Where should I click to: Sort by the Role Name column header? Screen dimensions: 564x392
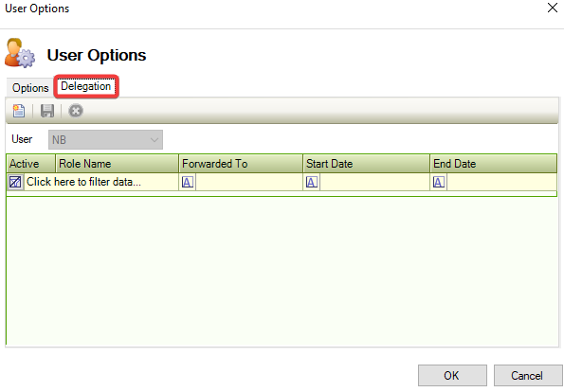(117, 164)
